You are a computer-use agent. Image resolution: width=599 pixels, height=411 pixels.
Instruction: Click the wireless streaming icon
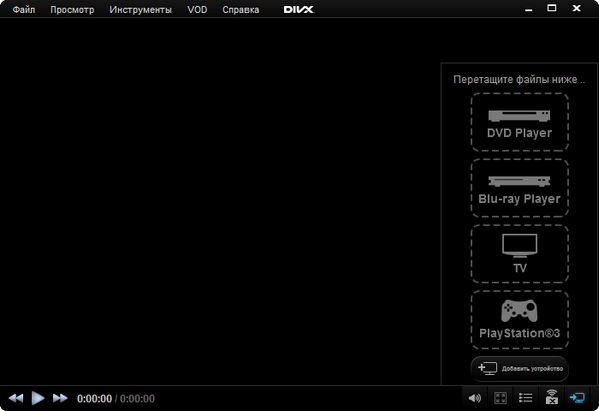[551, 397]
